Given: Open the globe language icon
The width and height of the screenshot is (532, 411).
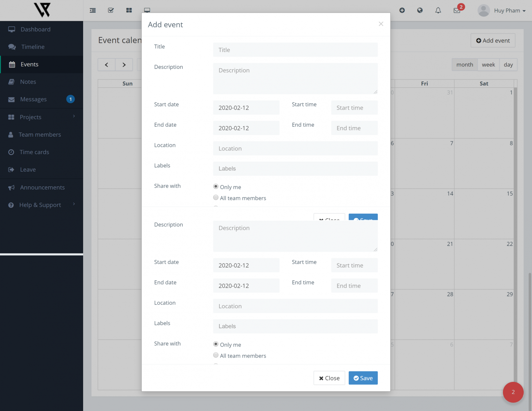Looking at the screenshot, I should 420,10.
